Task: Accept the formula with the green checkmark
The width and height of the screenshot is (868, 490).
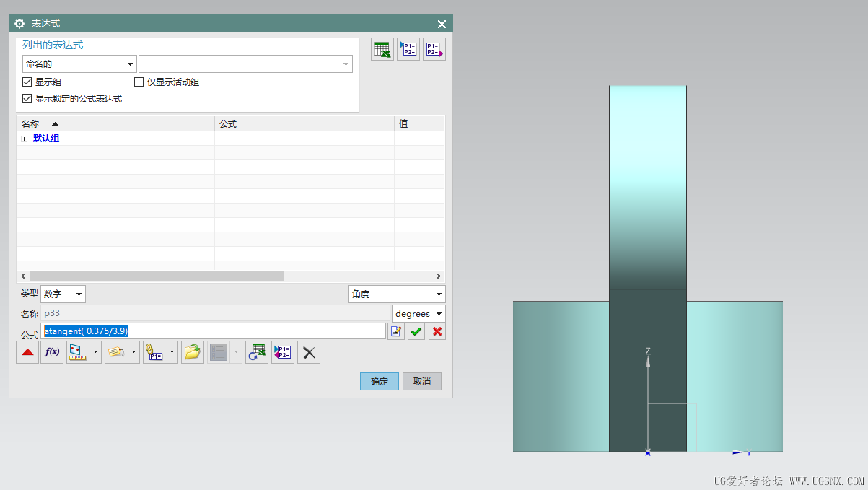Action: click(x=416, y=331)
